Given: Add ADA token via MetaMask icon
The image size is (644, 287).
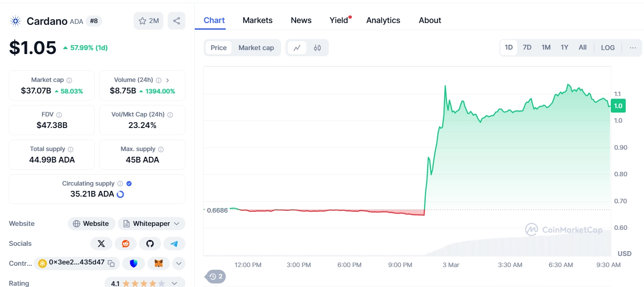Looking at the screenshot, I should pos(158,263).
